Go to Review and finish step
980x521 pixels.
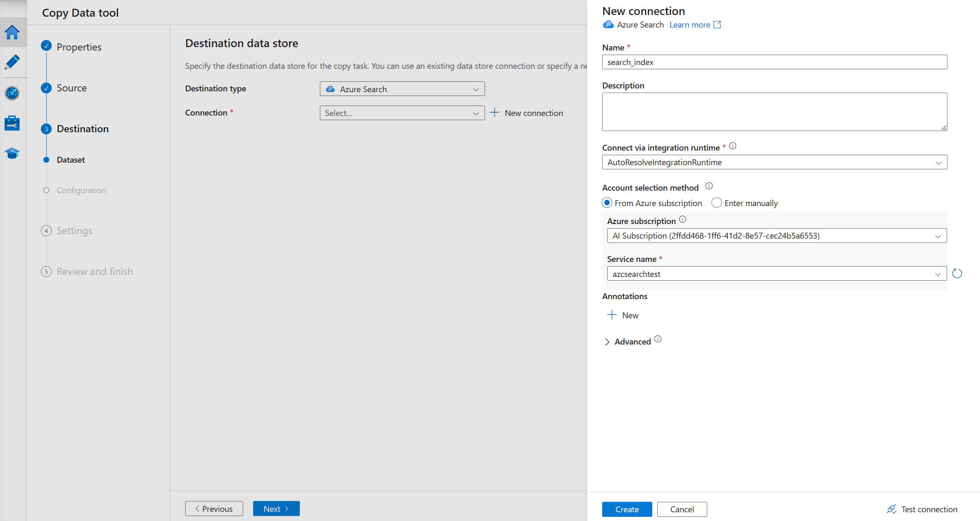pos(95,272)
